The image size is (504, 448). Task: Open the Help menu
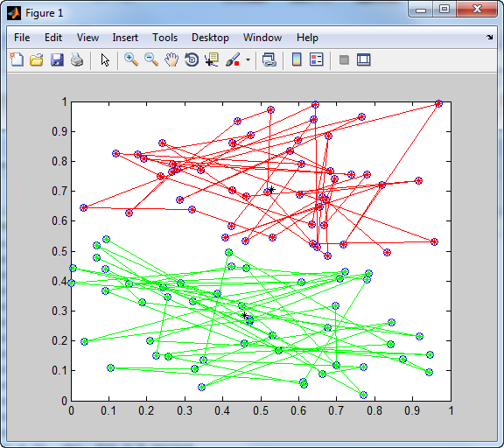coord(307,38)
